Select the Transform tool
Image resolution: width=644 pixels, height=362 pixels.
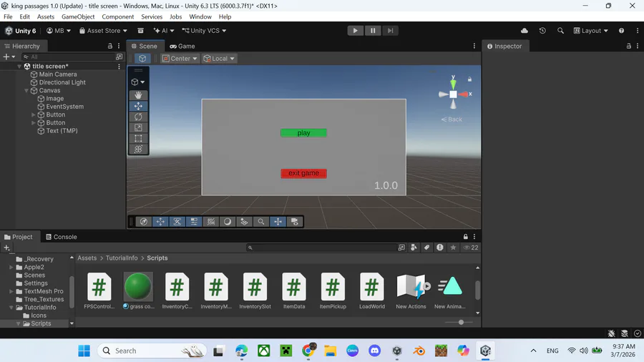138,149
